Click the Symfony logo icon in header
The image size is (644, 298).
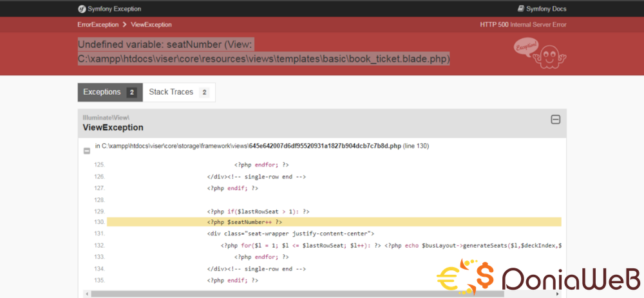pyautogui.click(x=82, y=9)
